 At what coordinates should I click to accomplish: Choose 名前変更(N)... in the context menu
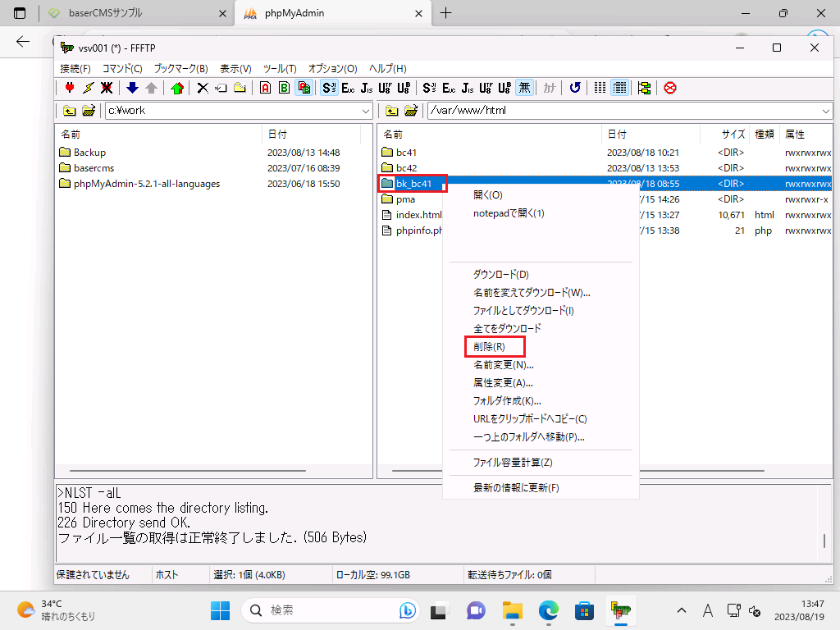click(503, 365)
